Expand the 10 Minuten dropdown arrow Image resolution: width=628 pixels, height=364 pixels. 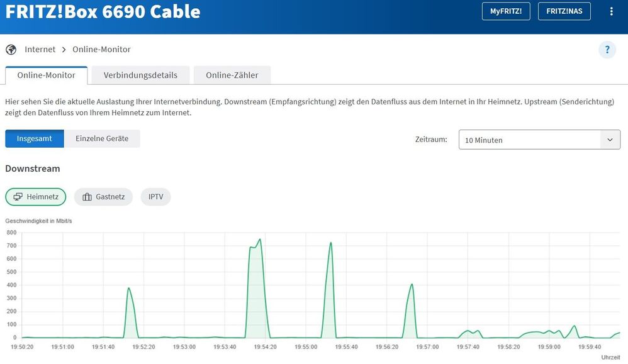click(x=610, y=140)
